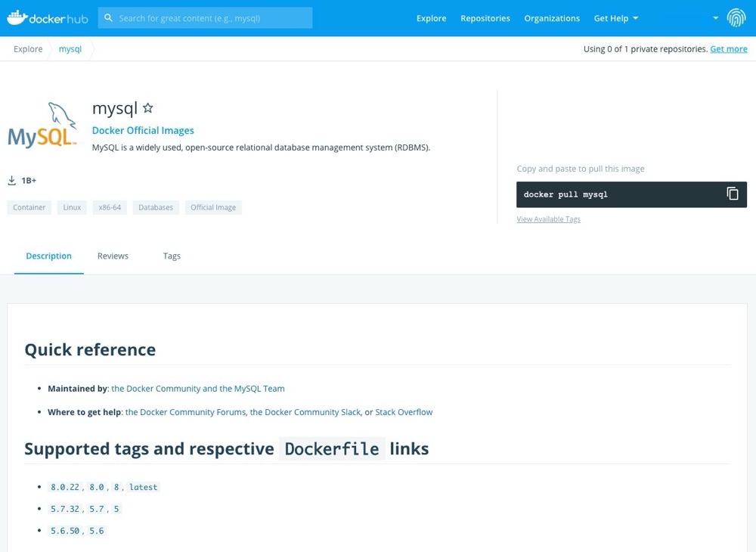Open the View Available Tags link
Viewport: 756px width, 552px height.
[549, 219]
